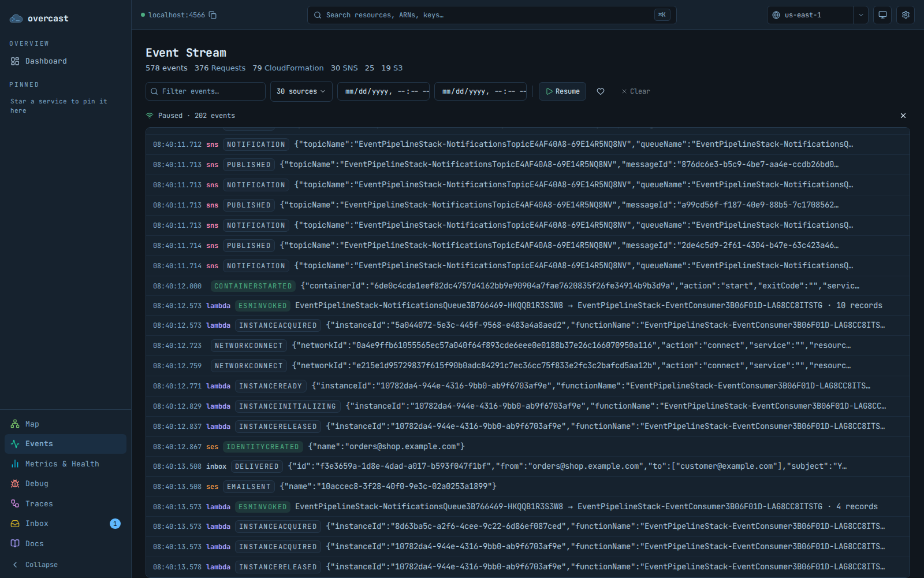Click the Docs book icon
The height and width of the screenshot is (578, 924).
[15, 543]
